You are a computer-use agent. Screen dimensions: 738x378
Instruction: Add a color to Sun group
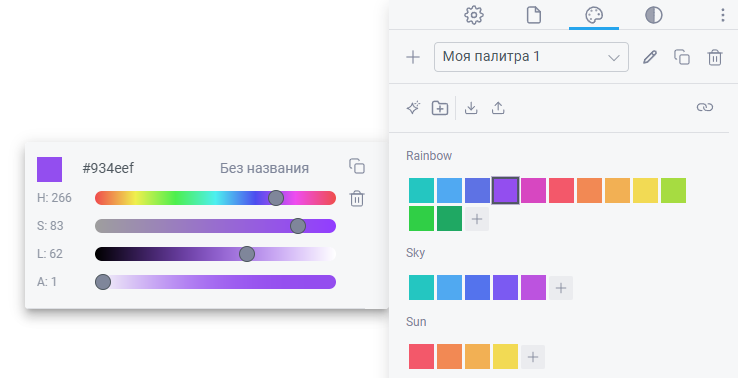click(x=533, y=357)
